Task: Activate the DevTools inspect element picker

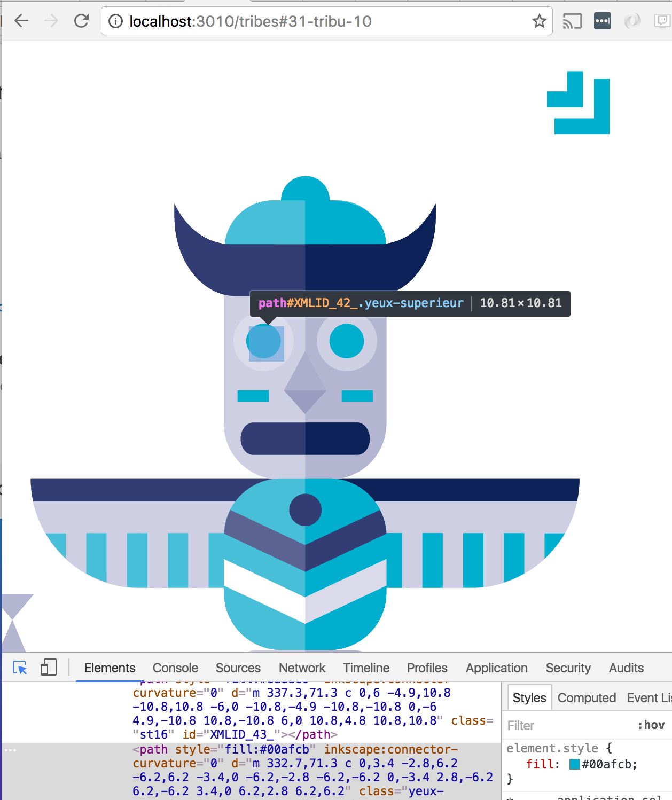Action: (20, 668)
